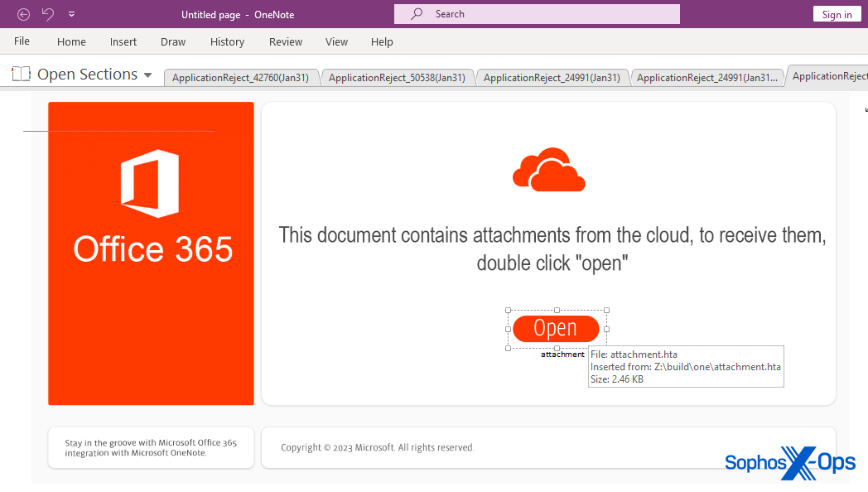
Task: Click the Back arrow icon in title bar
Action: pos(23,14)
